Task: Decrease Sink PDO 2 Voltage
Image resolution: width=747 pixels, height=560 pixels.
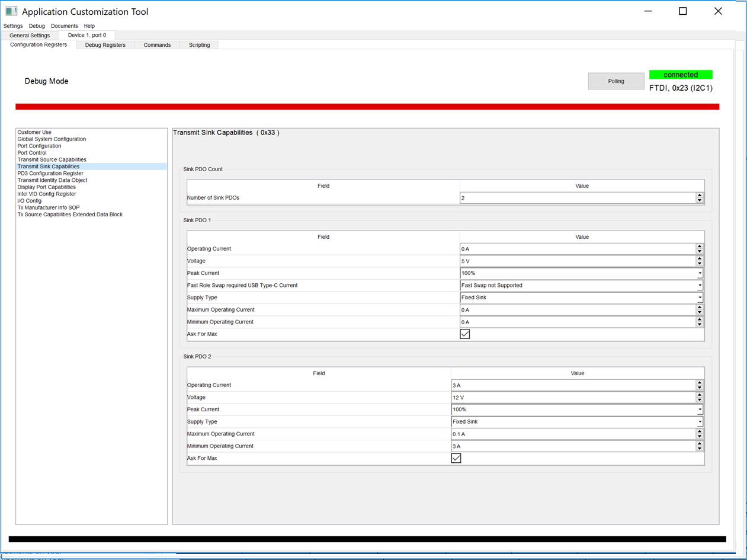Action: (700, 401)
